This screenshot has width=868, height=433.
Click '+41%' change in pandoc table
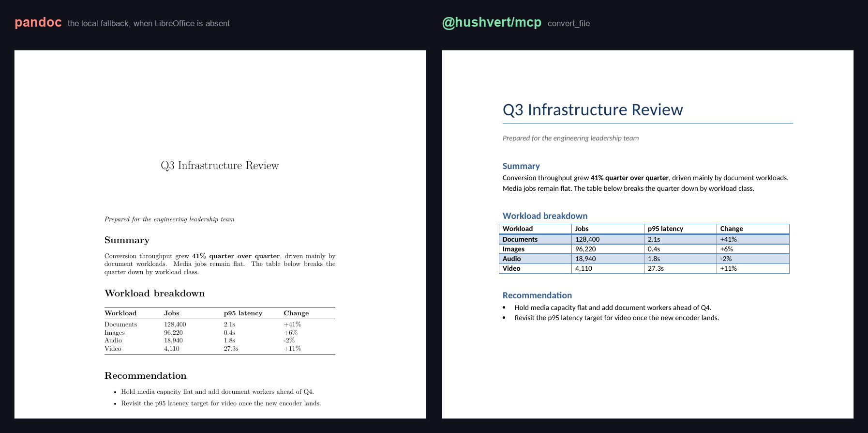pos(292,325)
